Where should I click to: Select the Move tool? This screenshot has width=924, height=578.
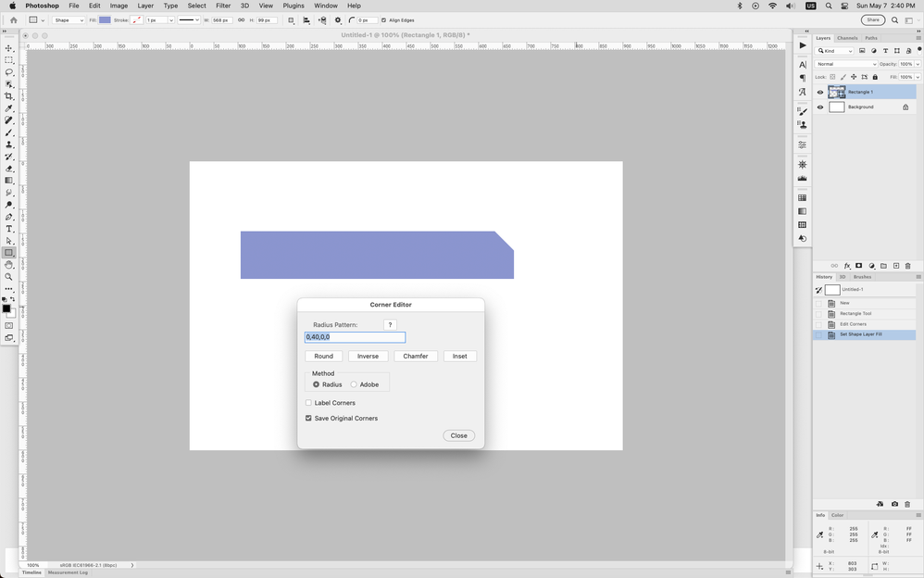click(x=9, y=46)
